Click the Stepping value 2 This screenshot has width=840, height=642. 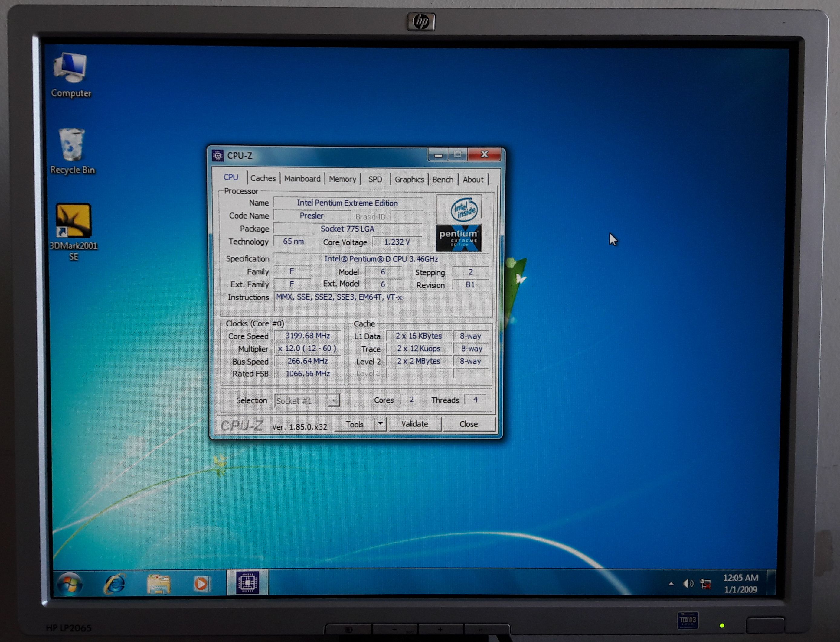tap(471, 272)
